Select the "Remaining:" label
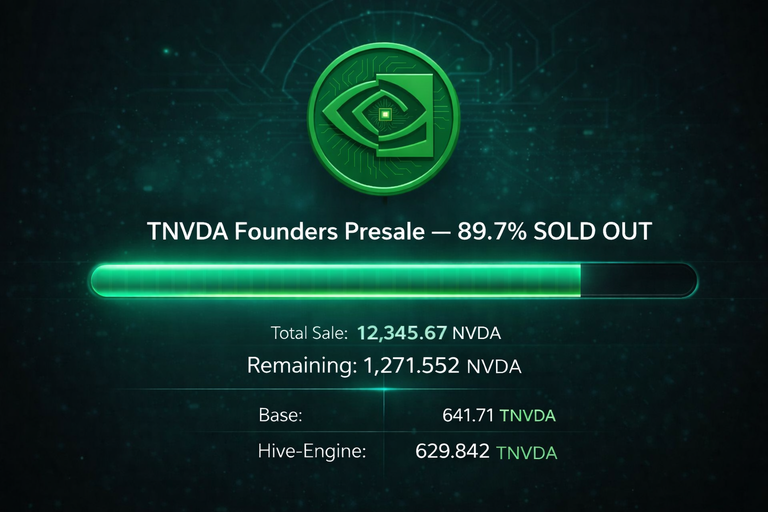Screen dimensions: 768x512 coord(298,366)
